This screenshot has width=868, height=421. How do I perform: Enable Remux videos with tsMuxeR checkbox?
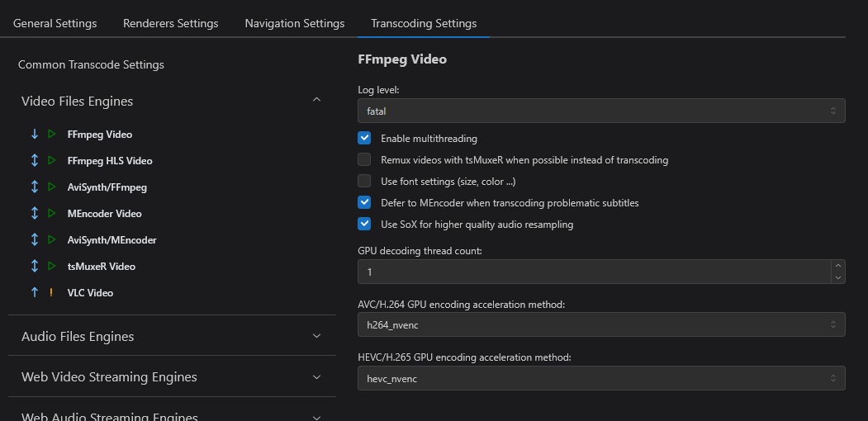coord(364,160)
